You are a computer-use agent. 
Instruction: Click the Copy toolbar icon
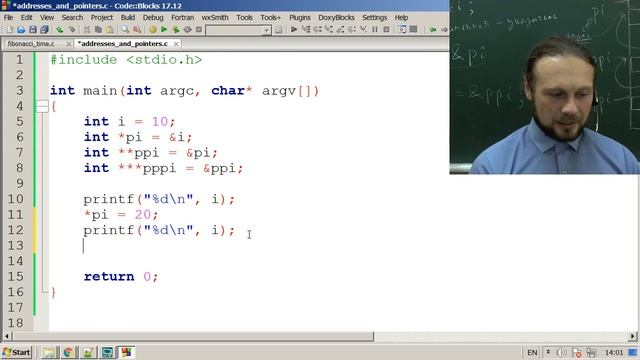(x=98, y=29)
